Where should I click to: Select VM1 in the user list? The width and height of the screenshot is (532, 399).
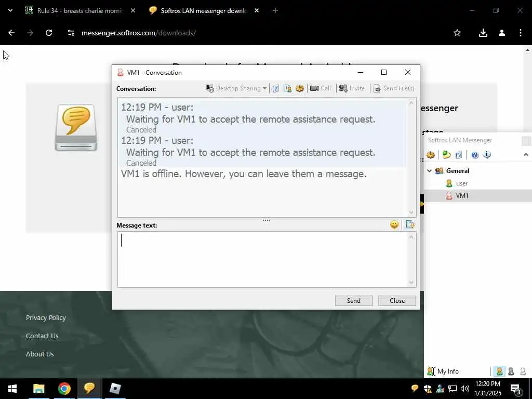(x=462, y=196)
